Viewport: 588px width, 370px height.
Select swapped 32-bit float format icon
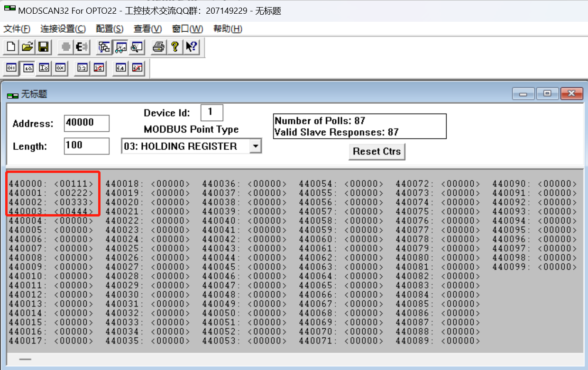pos(99,68)
